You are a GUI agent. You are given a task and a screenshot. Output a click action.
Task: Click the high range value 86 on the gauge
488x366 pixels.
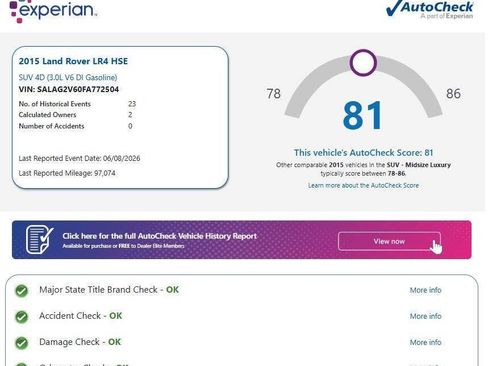[453, 94]
